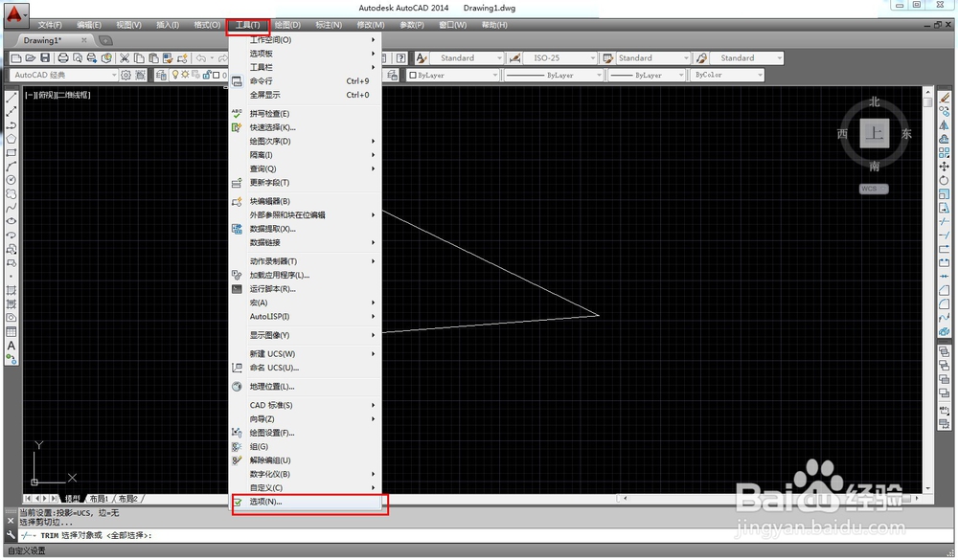
Task: Choose 绘图设置(F)... menu entry
Action: (306, 433)
